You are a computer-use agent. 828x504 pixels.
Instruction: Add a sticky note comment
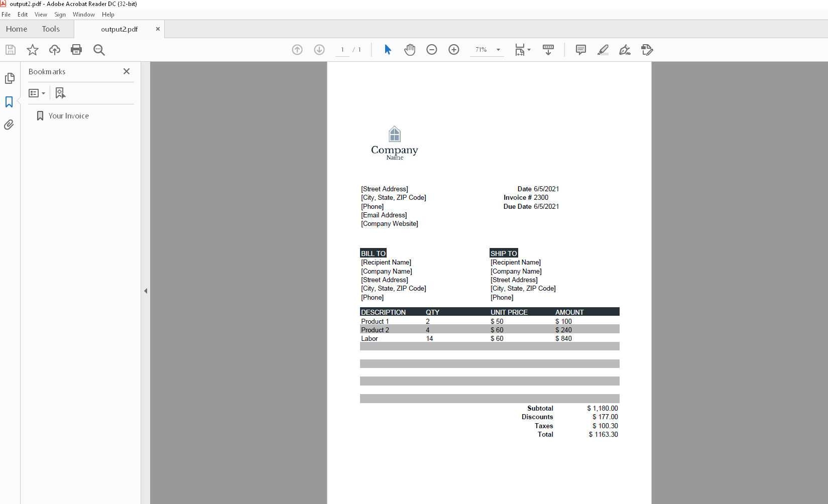pos(580,50)
